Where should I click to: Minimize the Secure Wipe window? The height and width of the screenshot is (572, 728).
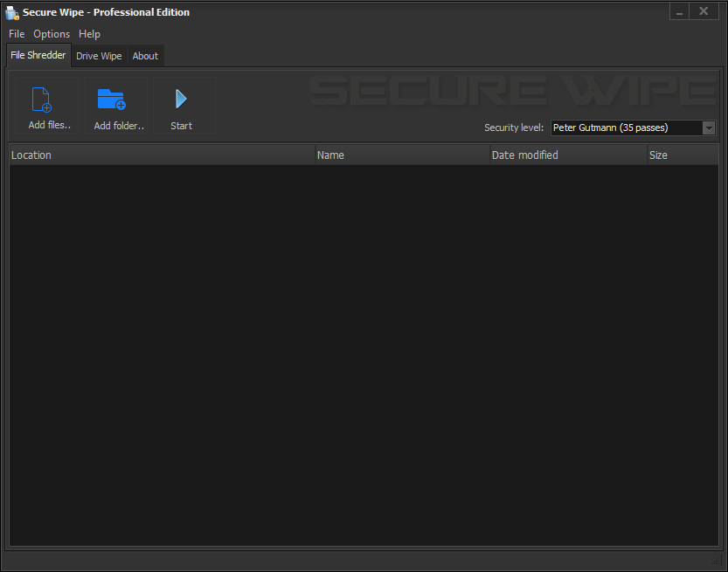679,11
